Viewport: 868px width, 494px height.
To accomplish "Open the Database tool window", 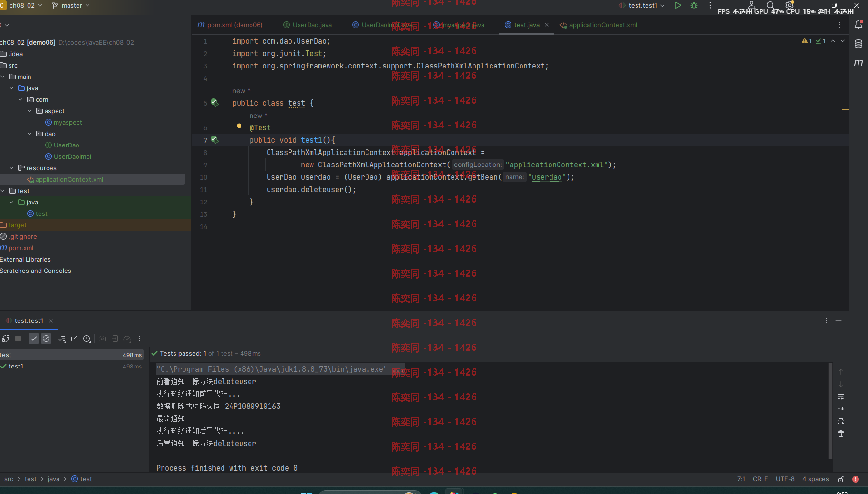I will click(x=858, y=44).
